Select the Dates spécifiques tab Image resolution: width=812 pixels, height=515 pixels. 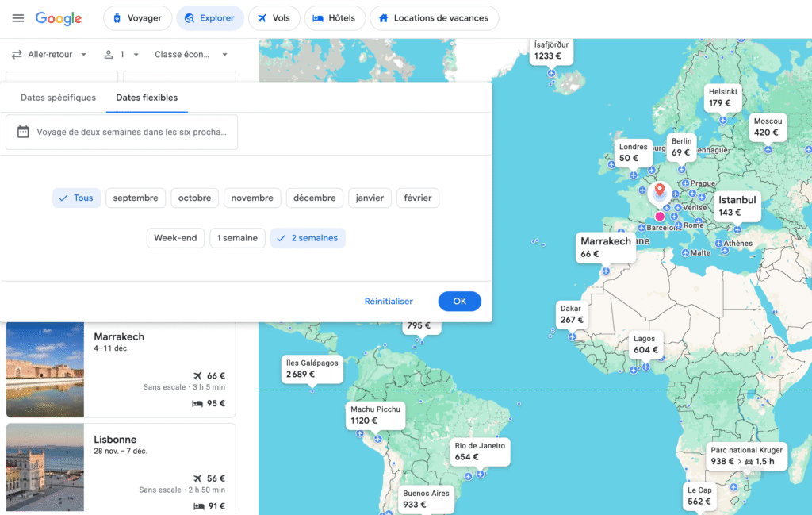click(58, 98)
